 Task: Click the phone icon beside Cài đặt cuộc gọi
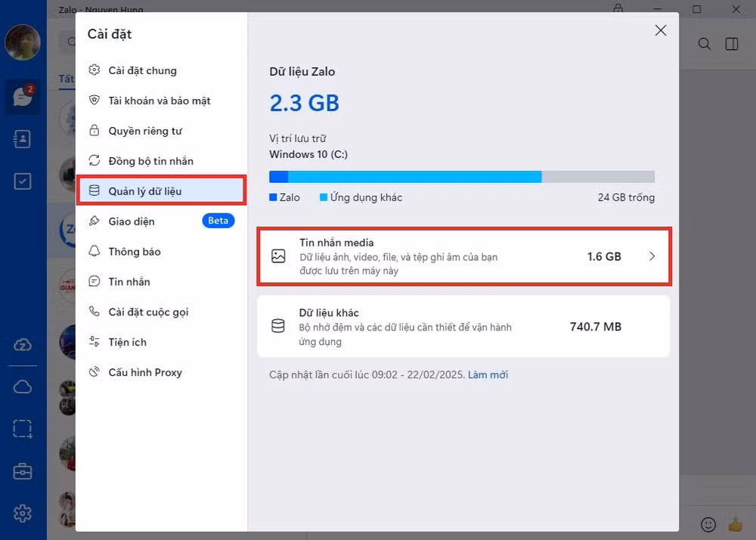click(94, 312)
